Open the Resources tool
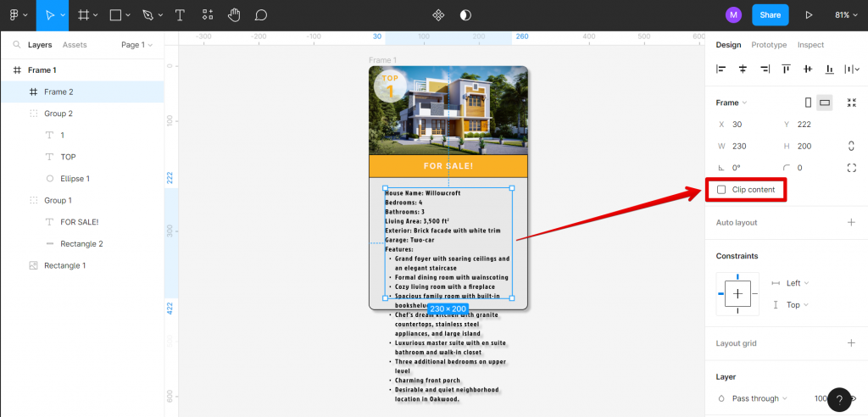The height and width of the screenshot is (417, 868). click(x=208, y=15)
